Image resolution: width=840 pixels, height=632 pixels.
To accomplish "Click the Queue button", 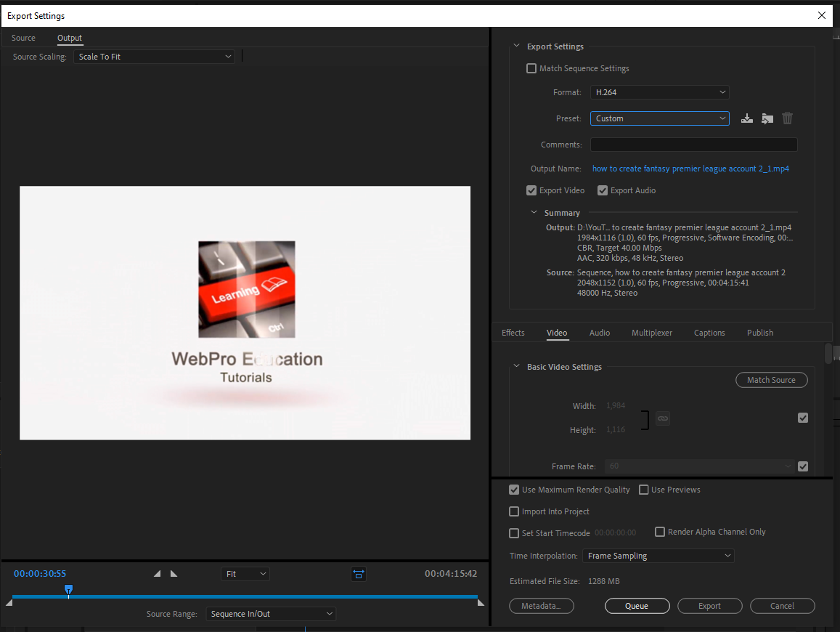I will [637, 606].
